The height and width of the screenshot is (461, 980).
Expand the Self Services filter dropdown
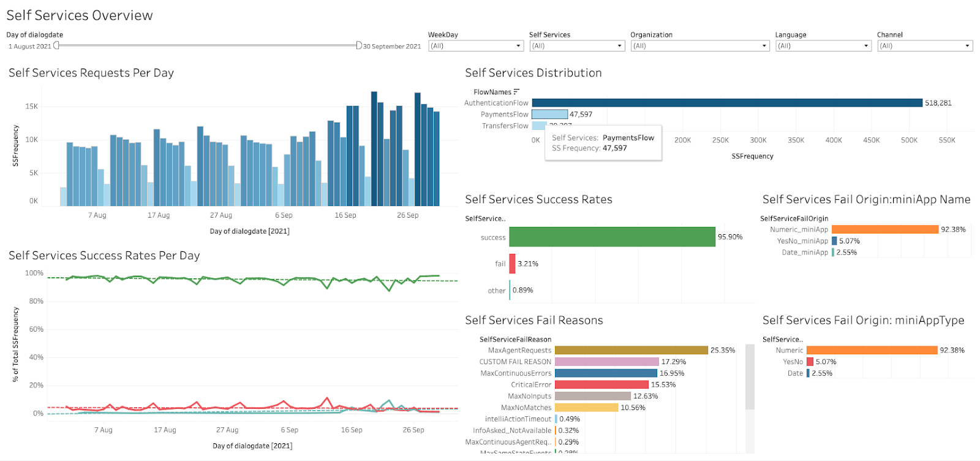point(619,46)
